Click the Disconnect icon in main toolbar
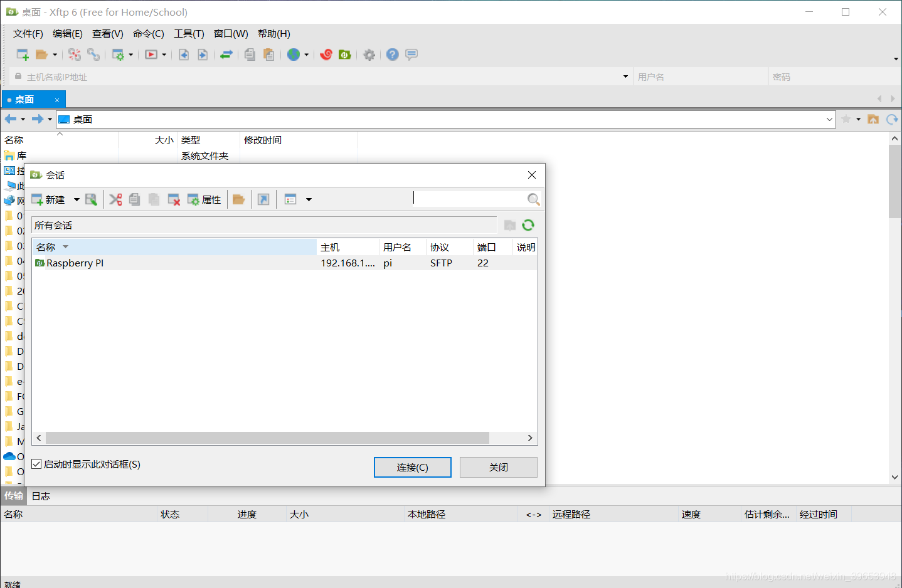The image size is (902, 588). [x=75, y=55]
